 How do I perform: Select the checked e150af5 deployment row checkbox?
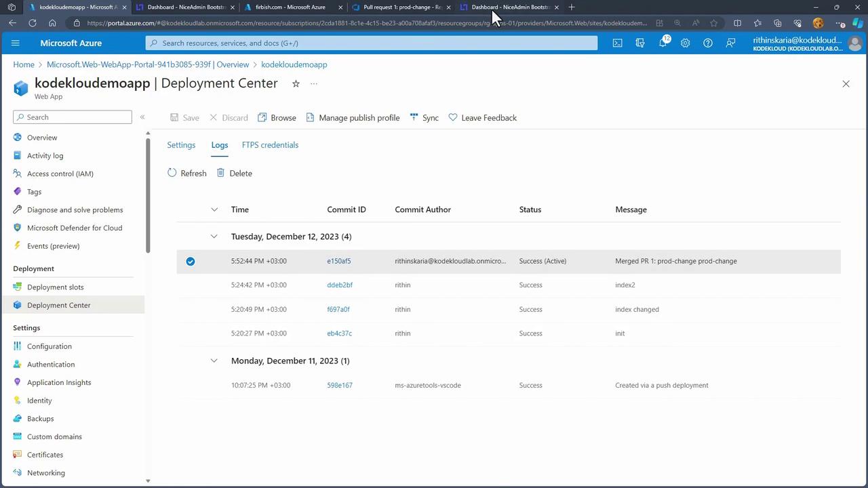coord(191,261)
